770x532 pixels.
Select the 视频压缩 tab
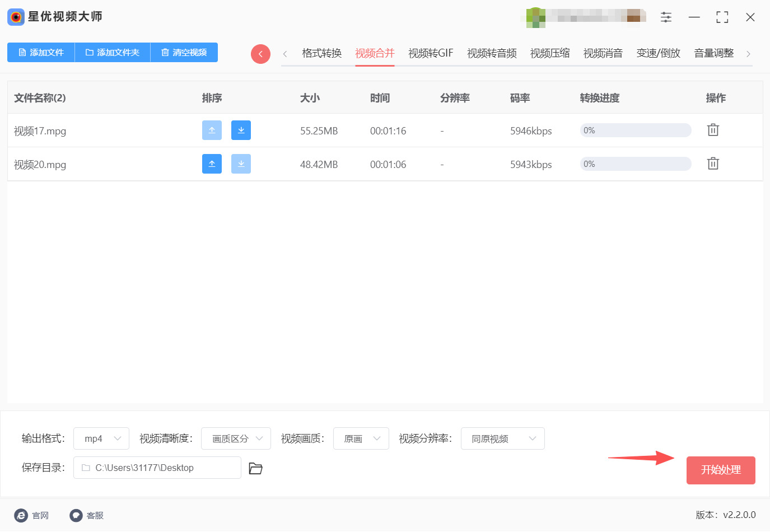[x=550, y=53]
